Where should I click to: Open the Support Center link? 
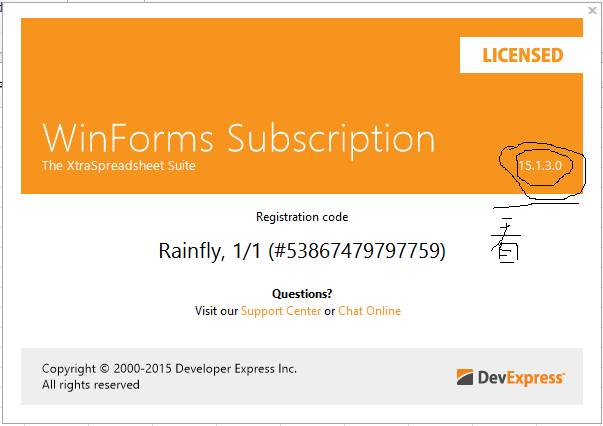281,311
